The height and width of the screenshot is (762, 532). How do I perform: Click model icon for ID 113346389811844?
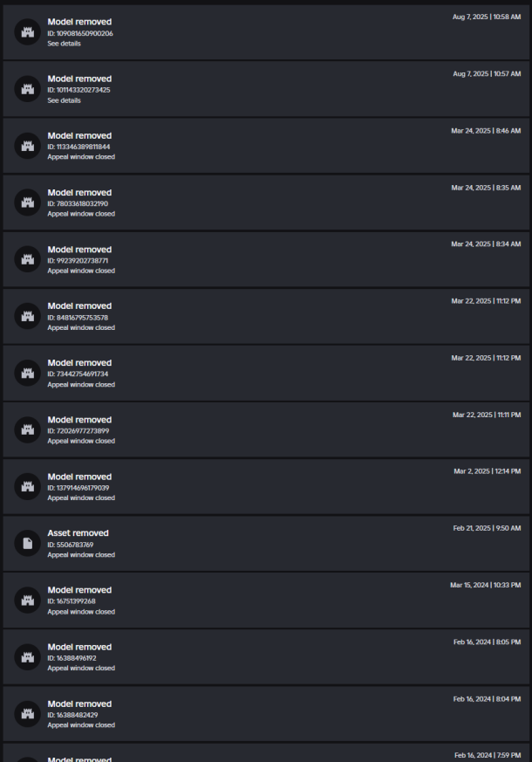click(27, 146)
